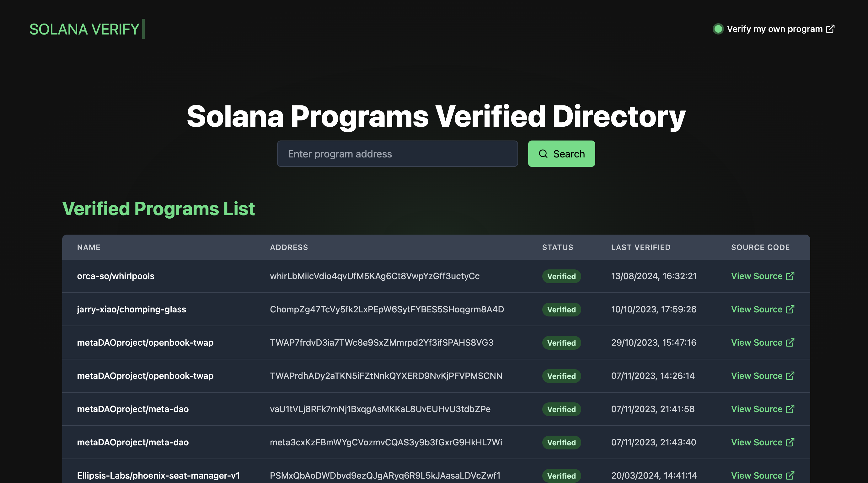Click the external link icon on the phoenix-seat-manager-v1 row
868x483 pixels.
point(790,475)
